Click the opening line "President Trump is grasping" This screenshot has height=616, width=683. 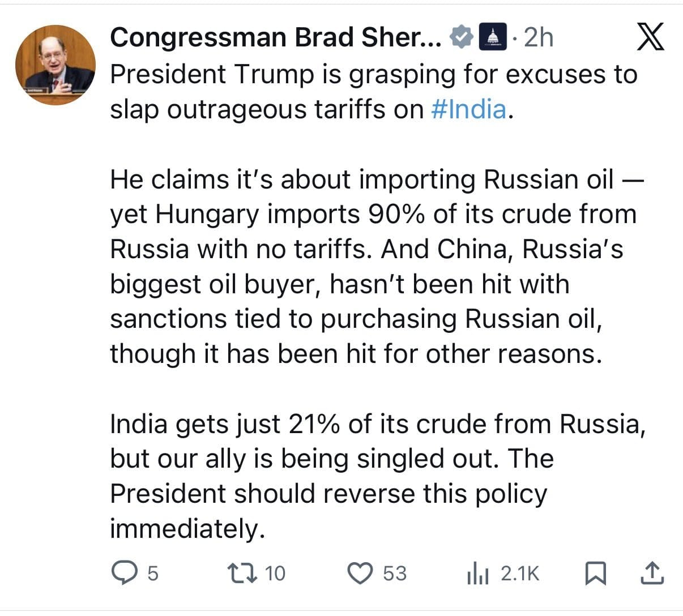[374, 75]
